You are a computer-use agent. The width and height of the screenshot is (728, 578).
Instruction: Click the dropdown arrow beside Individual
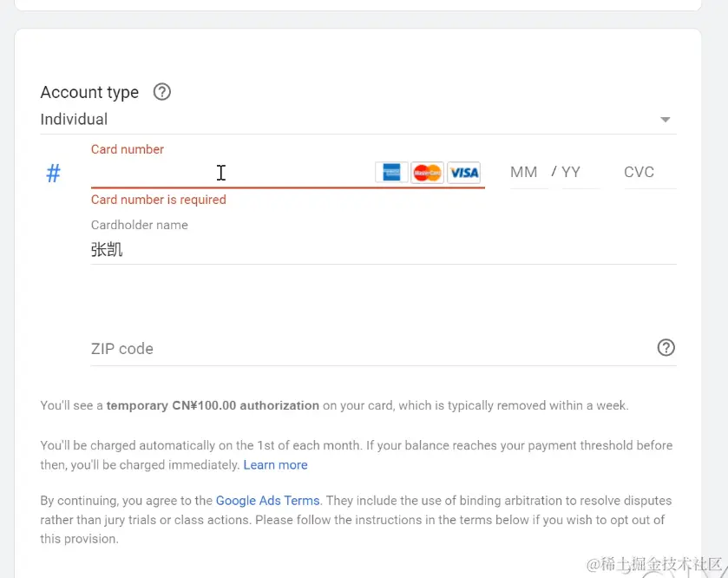(665, 120)
